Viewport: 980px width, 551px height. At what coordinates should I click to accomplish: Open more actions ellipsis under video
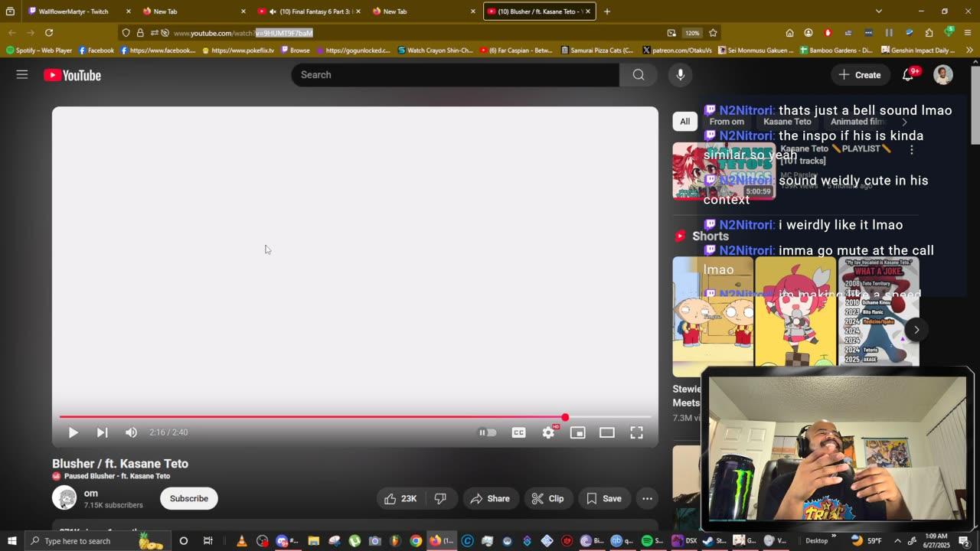pos(647,498)
